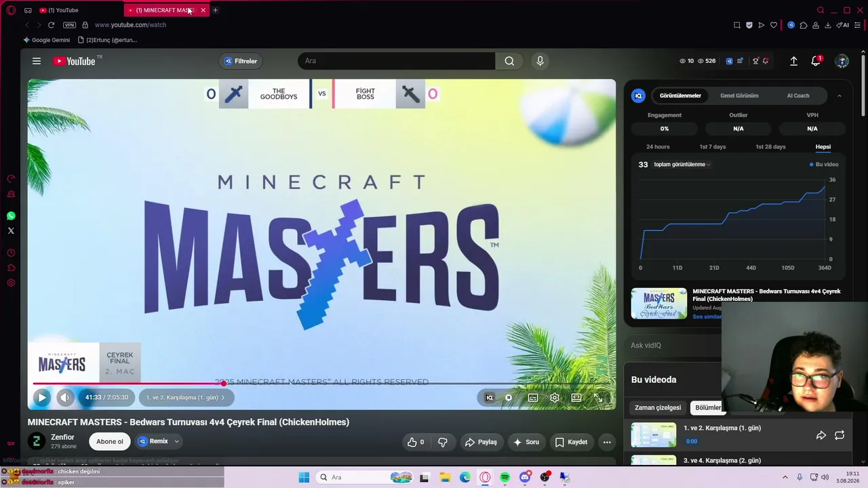Open Discord from the taskbar
The width and height of the screenshot is (868, 488).
click(x=524, y=477)
